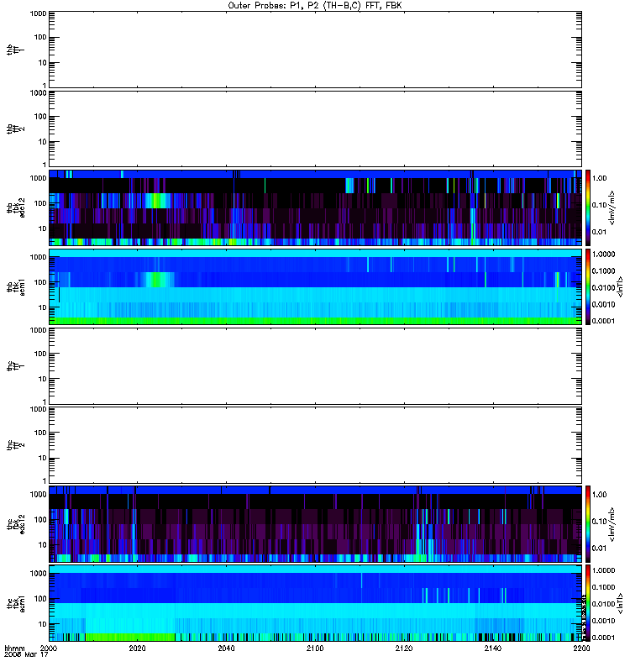
Task: Click the empty thb fft 2 panel
Action: point(315,129)
